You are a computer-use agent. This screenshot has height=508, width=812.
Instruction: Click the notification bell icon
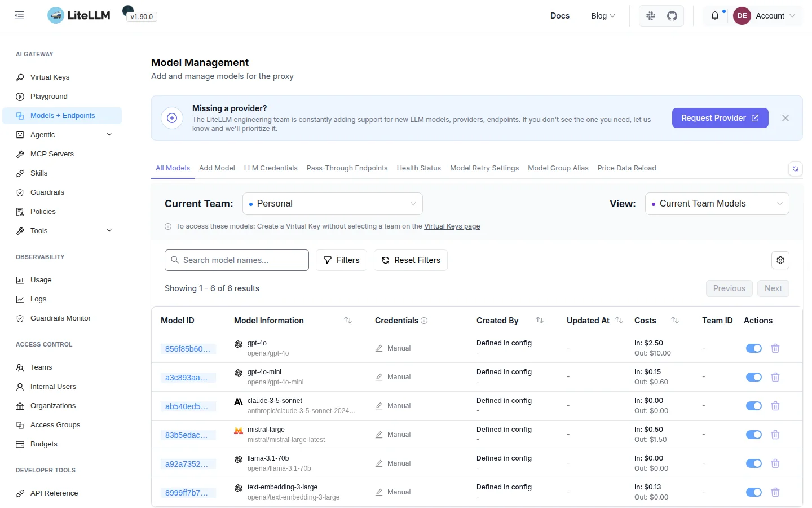click(x=715, y=16)
